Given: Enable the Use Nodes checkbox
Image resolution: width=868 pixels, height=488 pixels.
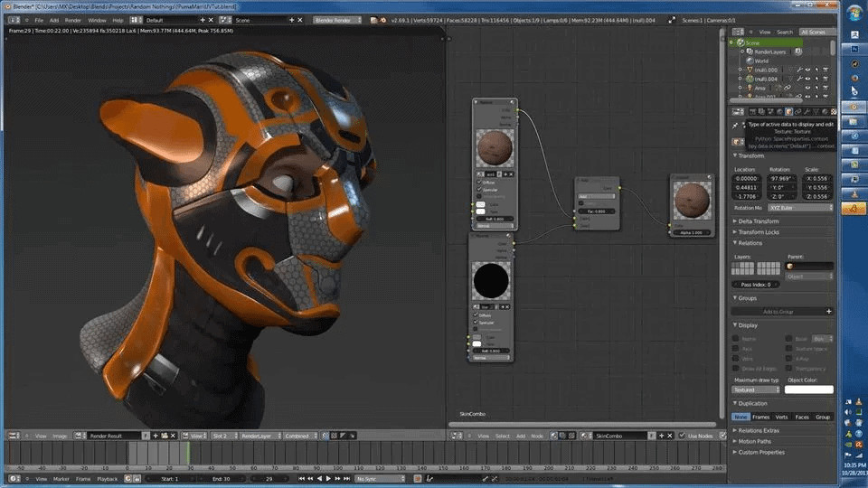Looking at the screenshot, I should coord(682,436).
